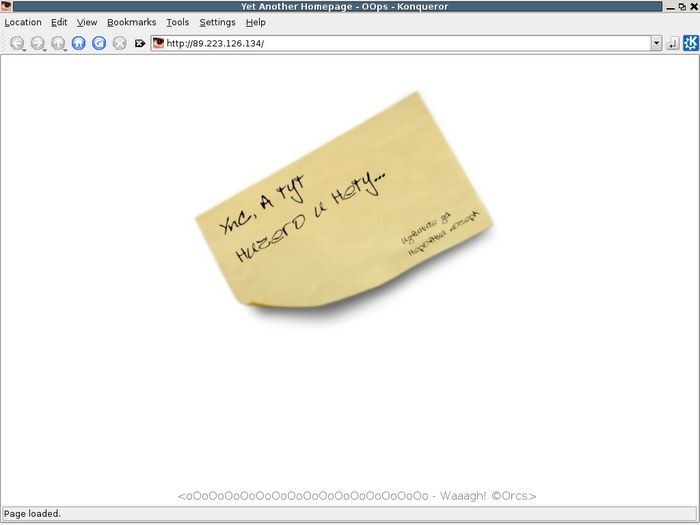Click the KDE gear logo icon
The height and width of the screenshot is (525, 700).
pyautogui.click(x=690, y=43)
